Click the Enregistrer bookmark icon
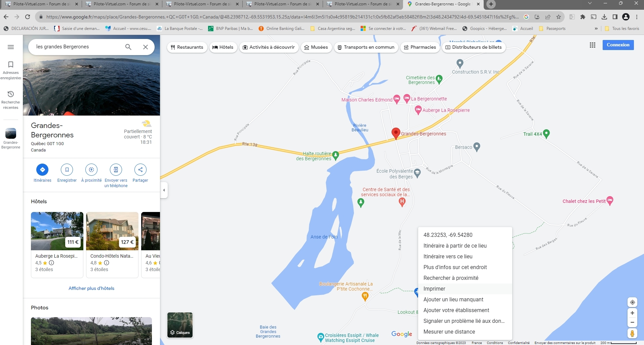The image size is (644, 345). tap(67, 170)
